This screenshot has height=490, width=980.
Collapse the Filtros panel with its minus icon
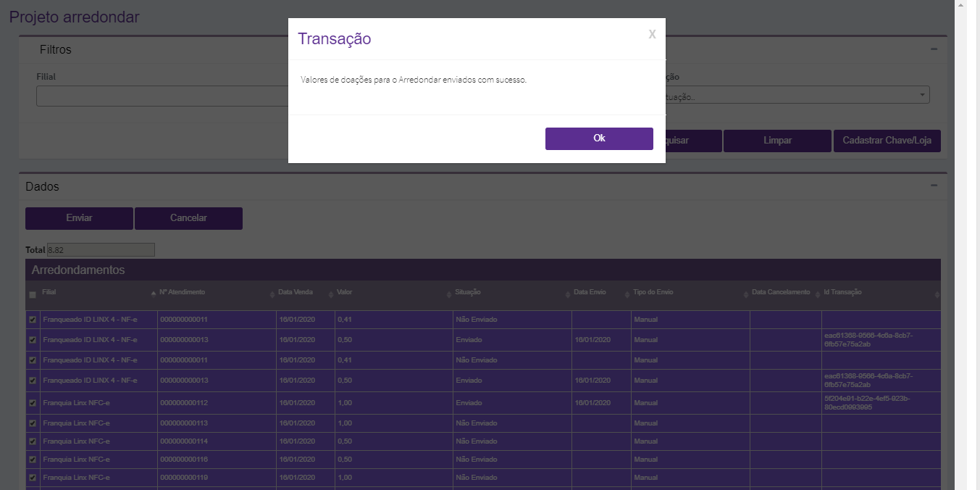[934, 49]
